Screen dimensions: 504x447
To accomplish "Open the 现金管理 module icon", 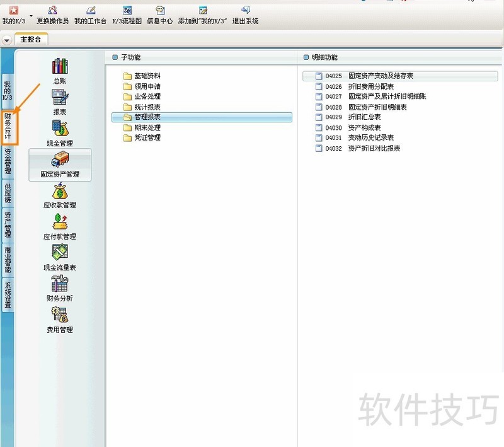I will point(60,133).
